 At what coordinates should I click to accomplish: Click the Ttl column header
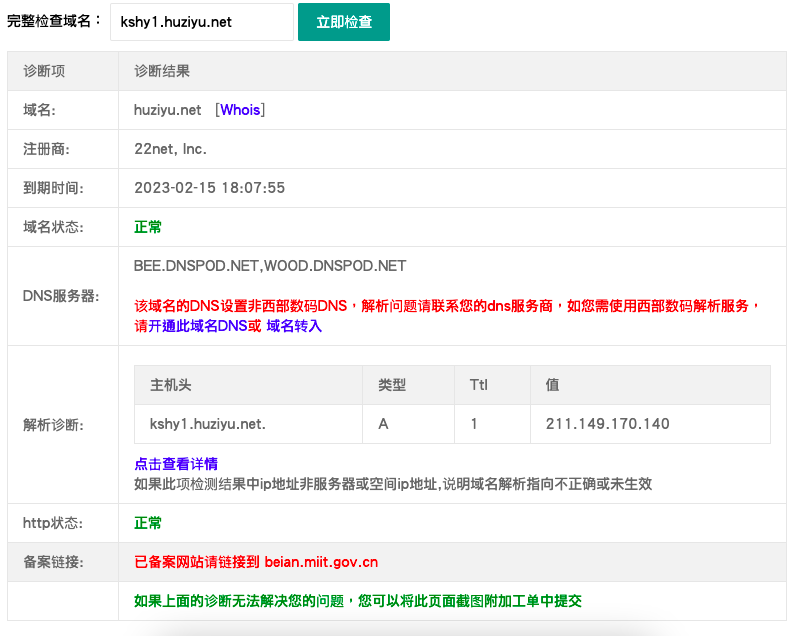tap(478, 385)
